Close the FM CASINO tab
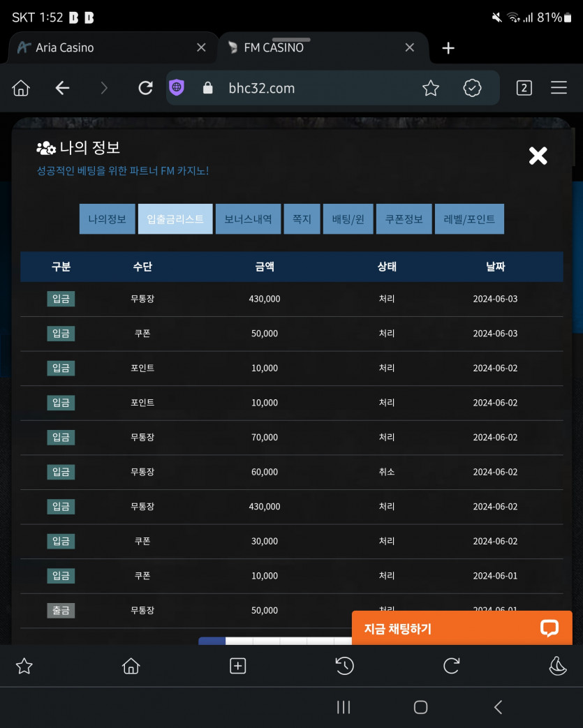This screenshot has width=583, height=728. point(409,47)
